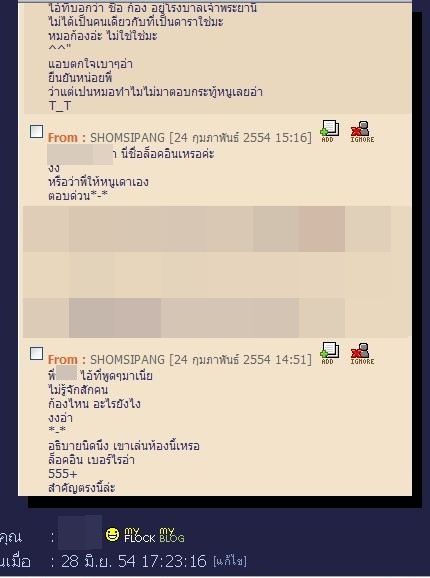This screenshot has height=578, width=430.
Task: Click ADD icon on the 14:51 message
Action: pyautogui.click(x=329, y=353)
